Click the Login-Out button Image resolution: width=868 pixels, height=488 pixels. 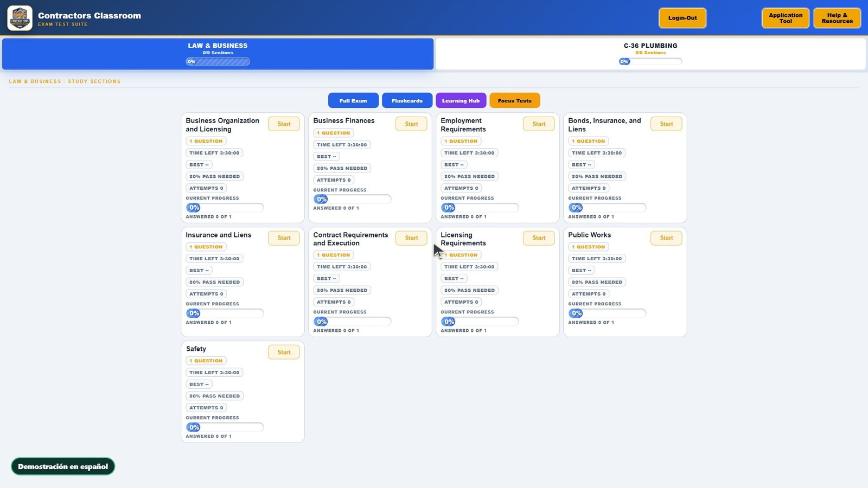click(x=682, y=18)
